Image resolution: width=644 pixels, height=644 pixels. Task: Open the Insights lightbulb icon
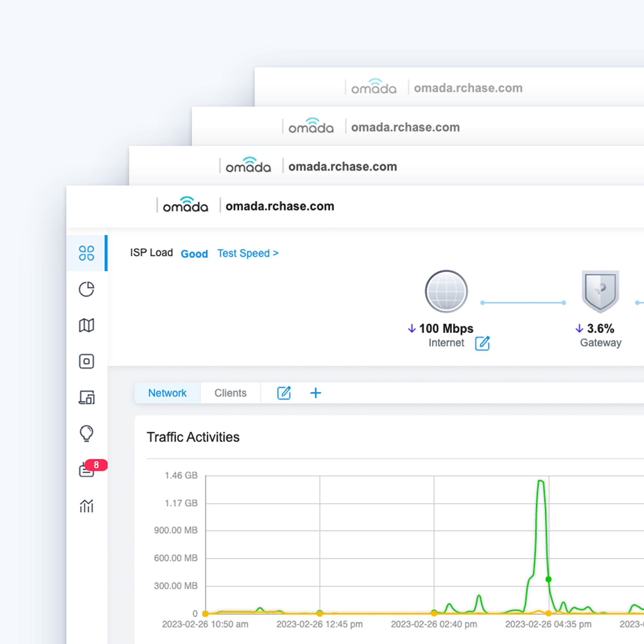click(x=86, y=433)
